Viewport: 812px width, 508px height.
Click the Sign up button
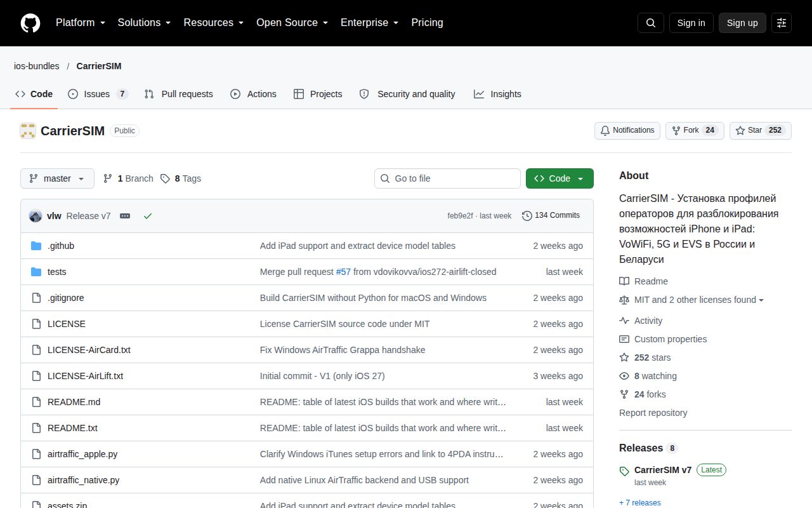point(742,23)
